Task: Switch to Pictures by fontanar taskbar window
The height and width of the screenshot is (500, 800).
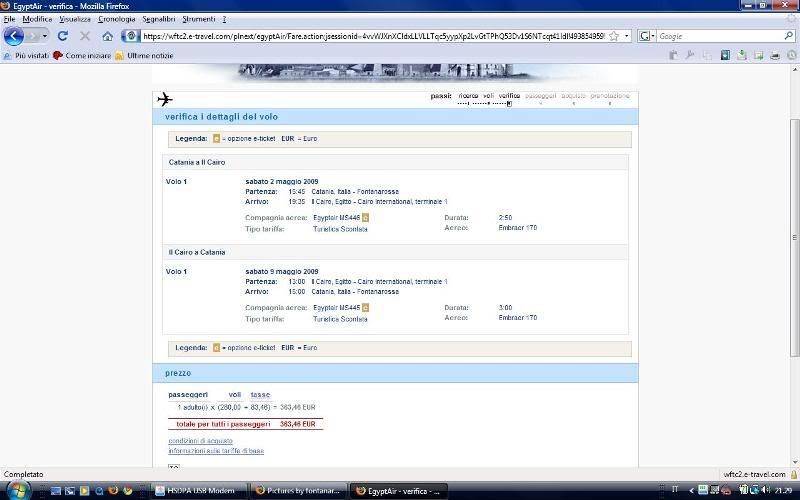Action: [299, 491]
